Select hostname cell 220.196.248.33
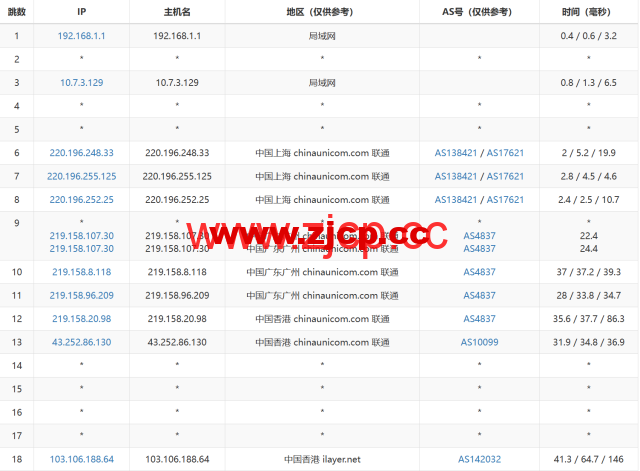 177,153
